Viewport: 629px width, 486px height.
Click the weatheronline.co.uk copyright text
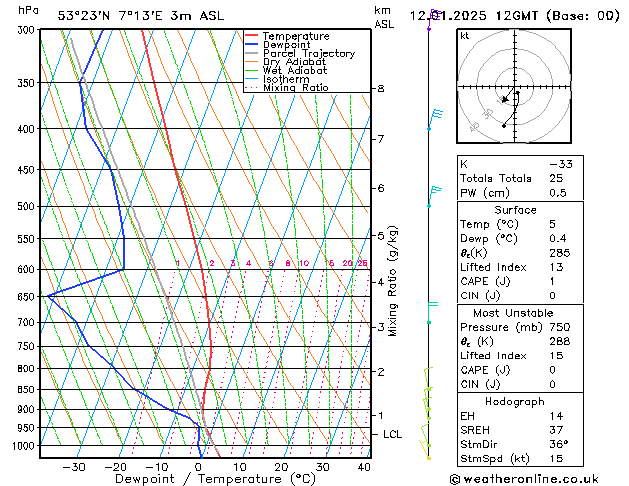click(530, 478)
